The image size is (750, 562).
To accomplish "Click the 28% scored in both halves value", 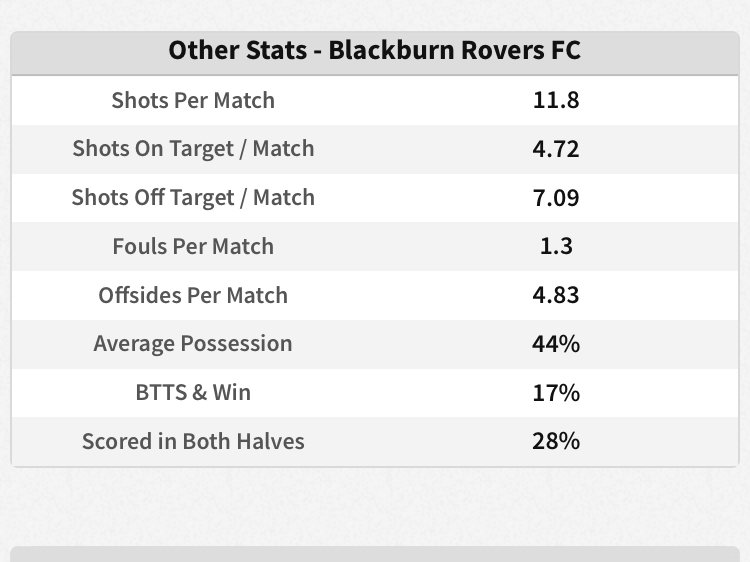I will 556,441.
